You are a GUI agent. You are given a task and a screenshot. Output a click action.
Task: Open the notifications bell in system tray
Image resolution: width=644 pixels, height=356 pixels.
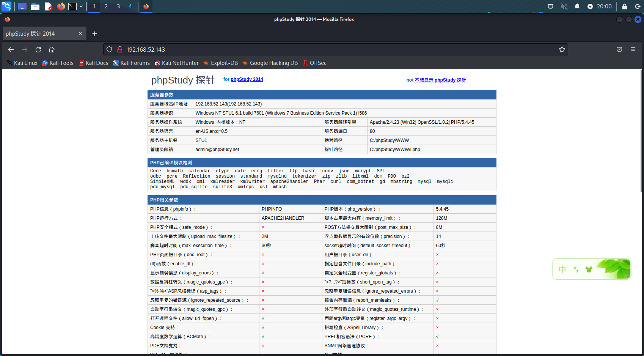click(577, 6)
